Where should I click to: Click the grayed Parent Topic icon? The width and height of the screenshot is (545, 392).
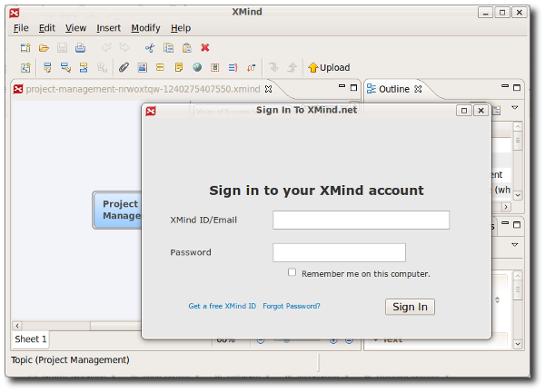pyautogui.click(x=102, y=67)
